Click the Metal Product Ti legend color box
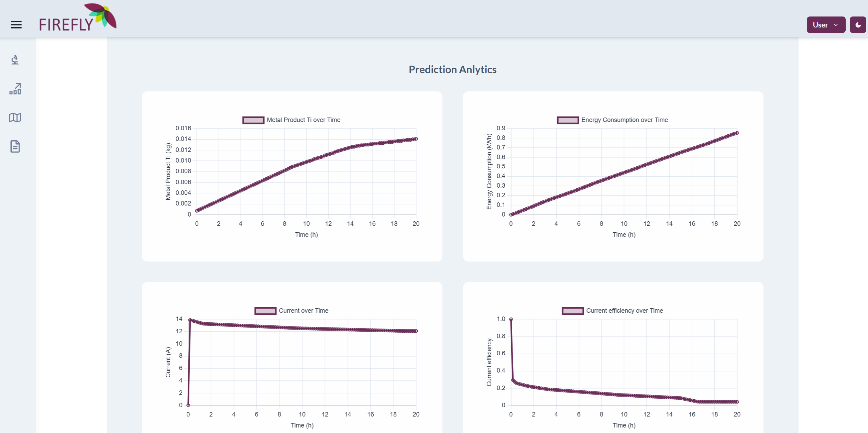This screenshot has width=868, height=433. point(253,120)
